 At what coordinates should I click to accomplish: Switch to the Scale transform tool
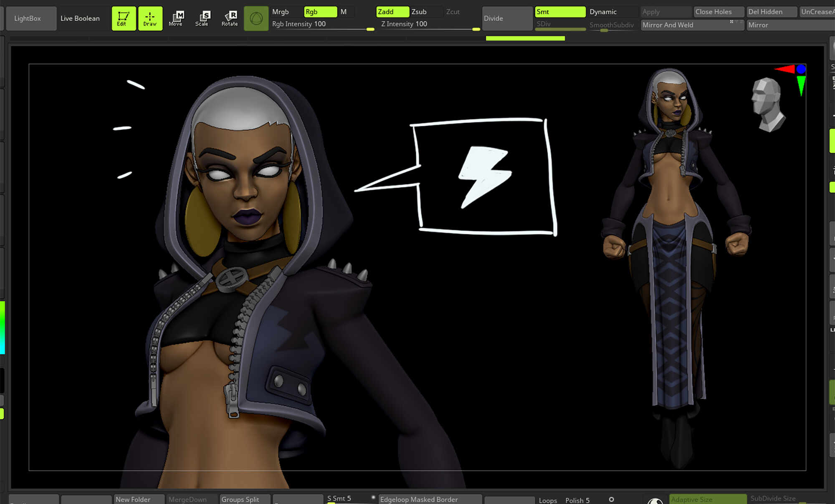(202, 18)
